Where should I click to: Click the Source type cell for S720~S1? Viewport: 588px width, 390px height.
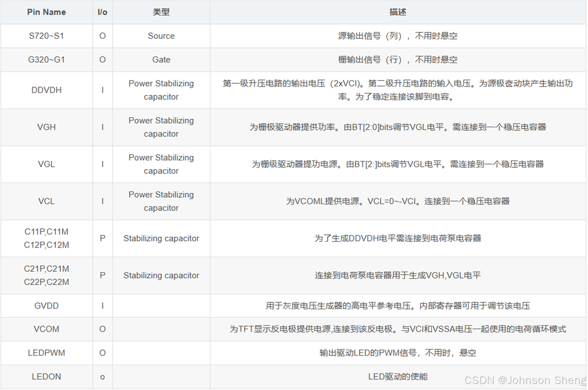[161, 36]
